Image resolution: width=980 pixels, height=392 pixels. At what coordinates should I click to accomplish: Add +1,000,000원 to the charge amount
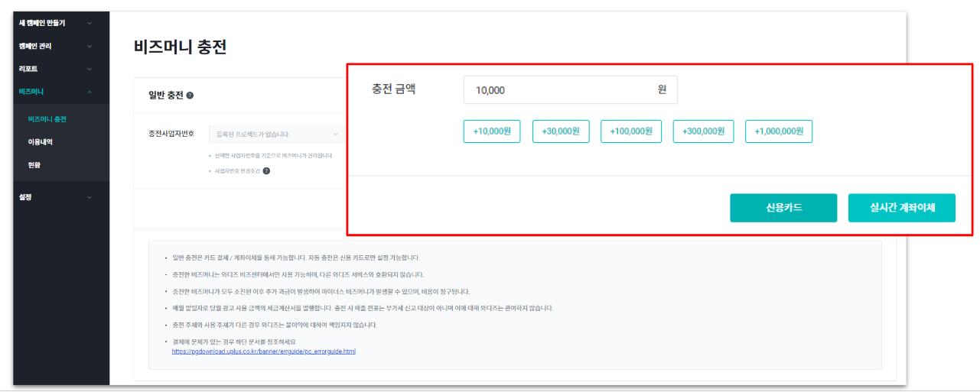click(x=778, y=131)
